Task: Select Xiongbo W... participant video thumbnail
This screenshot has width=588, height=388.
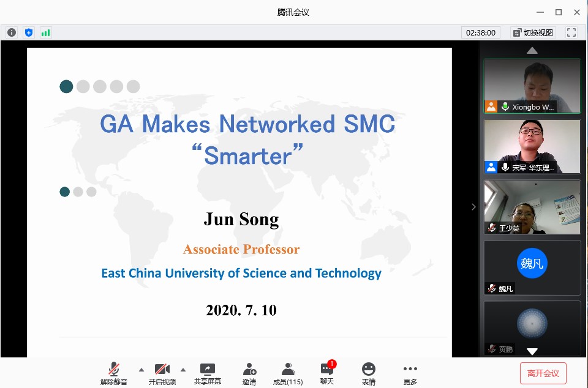Action: click(x=532, y=86)
